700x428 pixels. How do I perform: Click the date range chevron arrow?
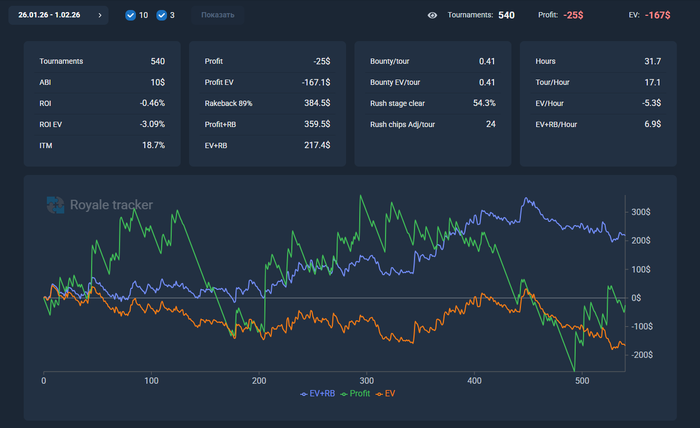99,15
